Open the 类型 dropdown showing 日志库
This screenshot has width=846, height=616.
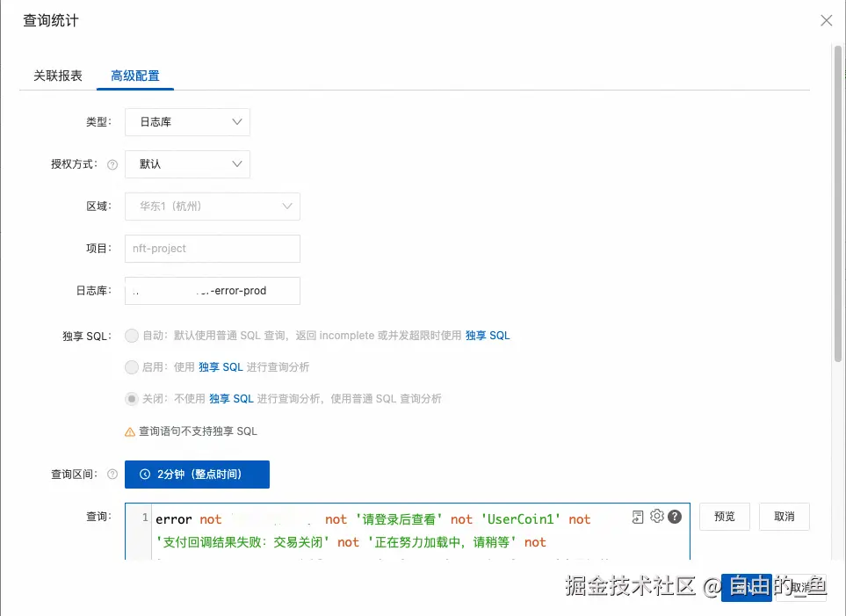pyautogui.click(x=187, y=122)
